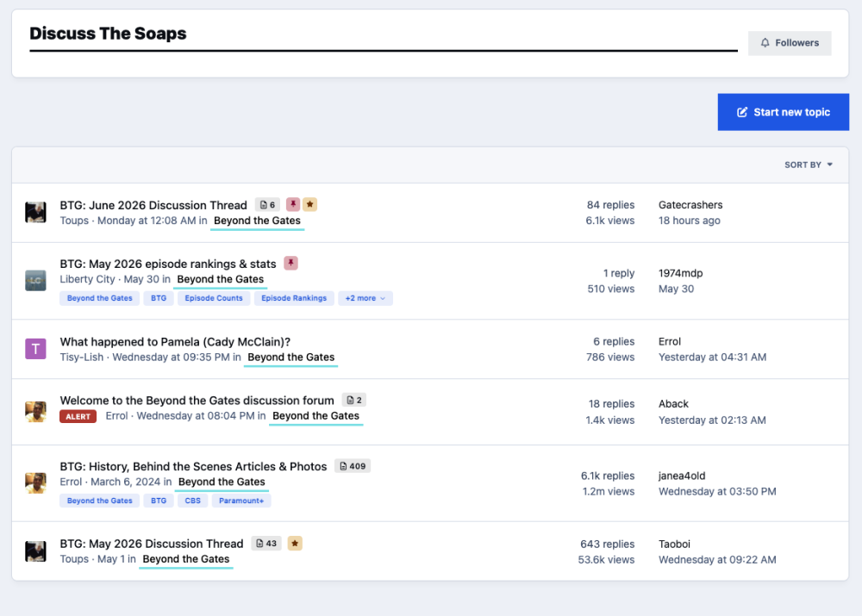Open janea4old profile link

[x=682, y=476]
